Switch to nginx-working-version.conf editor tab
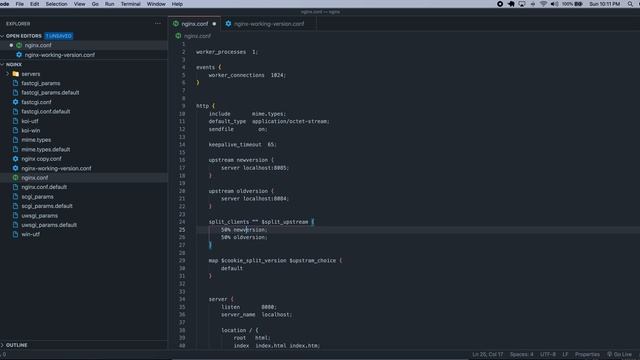 (269, 24)
